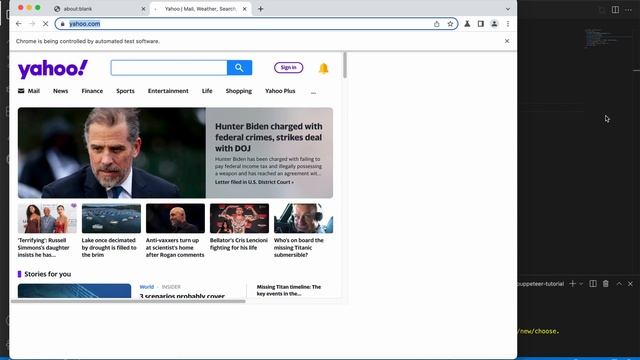The width and height of the screenshot is (640, 360).
Task: Dismiss the automated test software banner
Action: (x=507, y=41)
